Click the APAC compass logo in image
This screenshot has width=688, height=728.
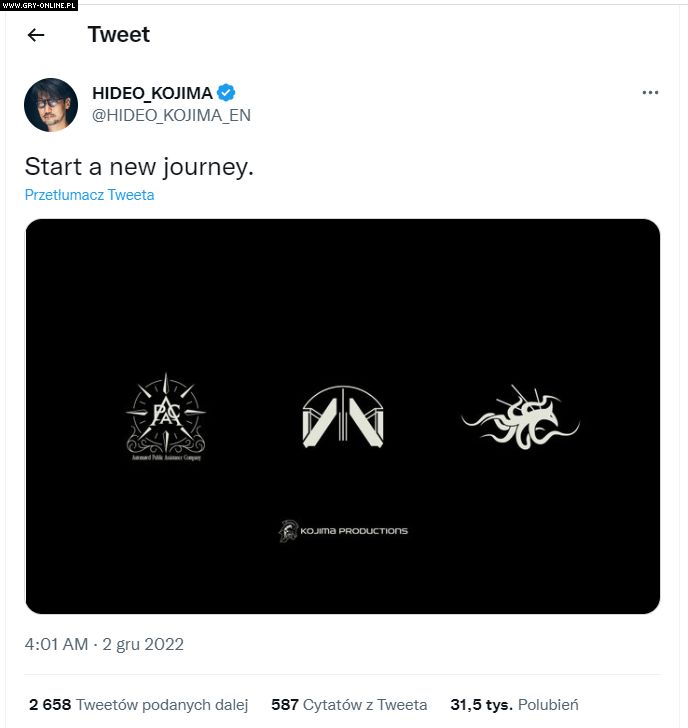[166, 416]
